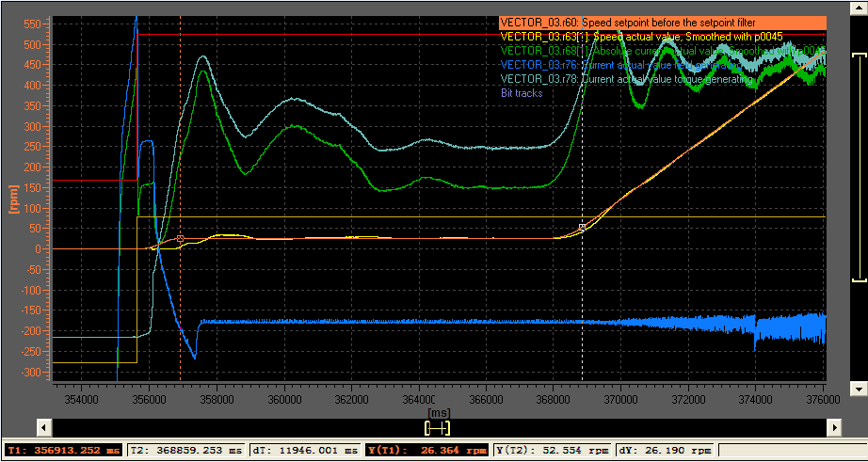The width and height of the screenshot is (868, 462).
Task: Click the 354000 tick on the time axis
Action: tap(81, 400)
